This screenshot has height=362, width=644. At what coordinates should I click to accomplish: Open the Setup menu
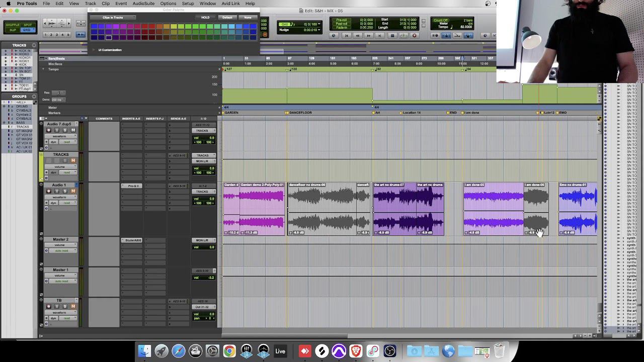[x=188, y=4]
